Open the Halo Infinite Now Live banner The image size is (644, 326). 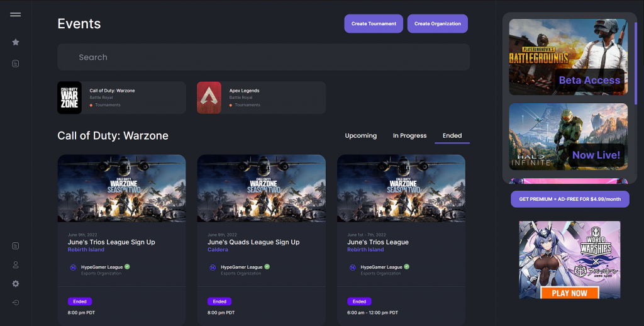point(568,137)
